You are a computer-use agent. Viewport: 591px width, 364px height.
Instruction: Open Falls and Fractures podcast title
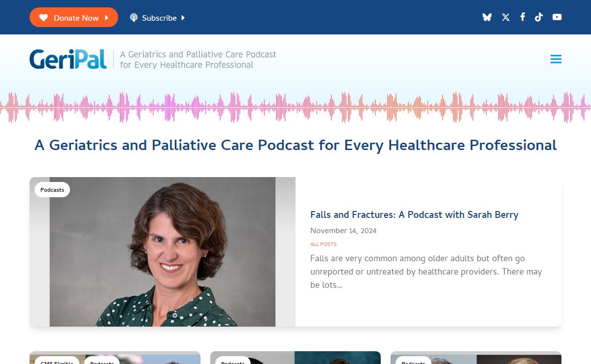pos(414,215)
